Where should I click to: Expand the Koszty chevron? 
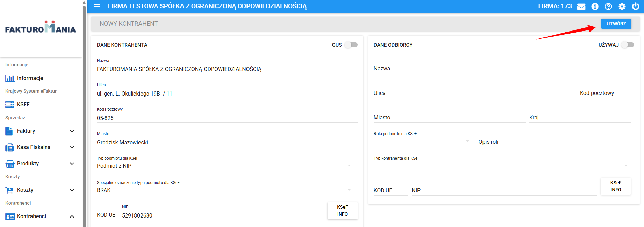pyautogui.click(x=72, y=190)
